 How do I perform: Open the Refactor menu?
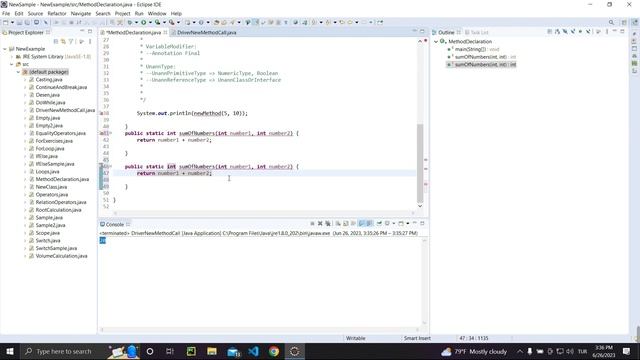57,13
